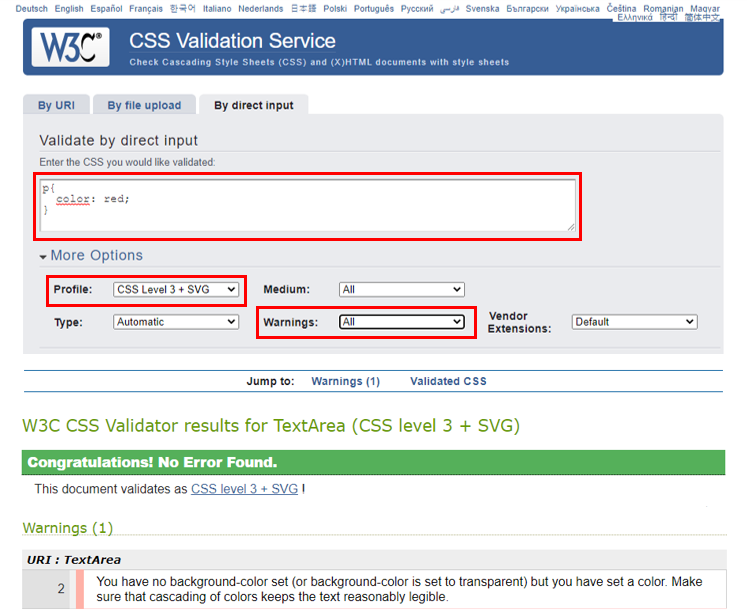Jump to Warnings (1) link

pyautogui.click(x=345, y=381)
